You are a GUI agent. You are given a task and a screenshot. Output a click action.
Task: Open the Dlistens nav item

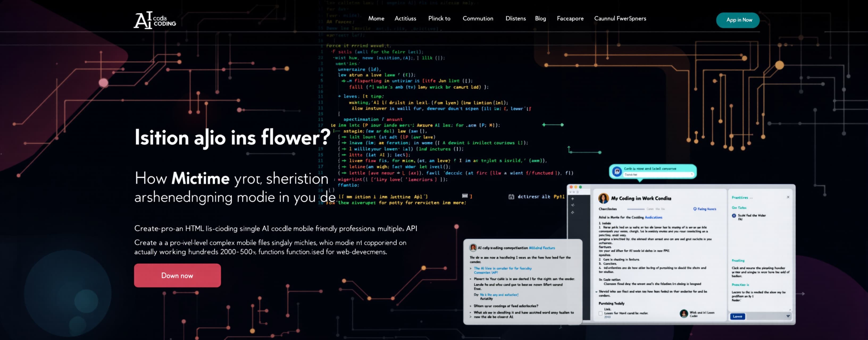[x=515, y=19]
